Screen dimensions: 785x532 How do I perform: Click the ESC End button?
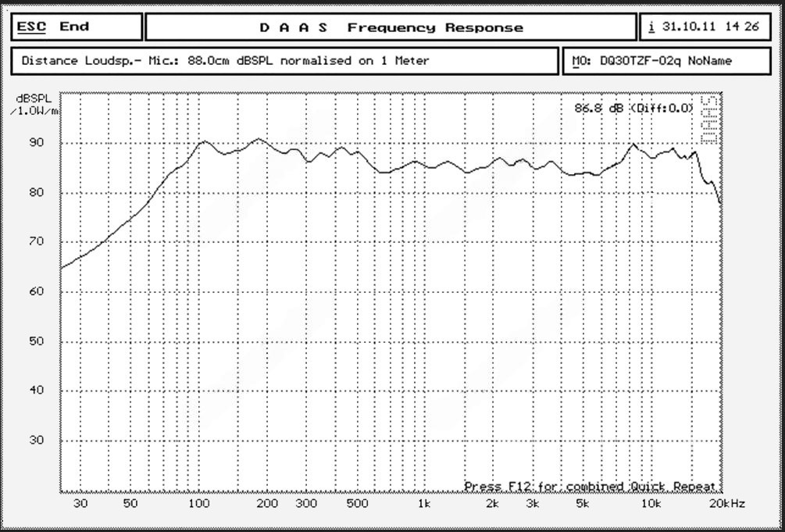click(76, 27)
